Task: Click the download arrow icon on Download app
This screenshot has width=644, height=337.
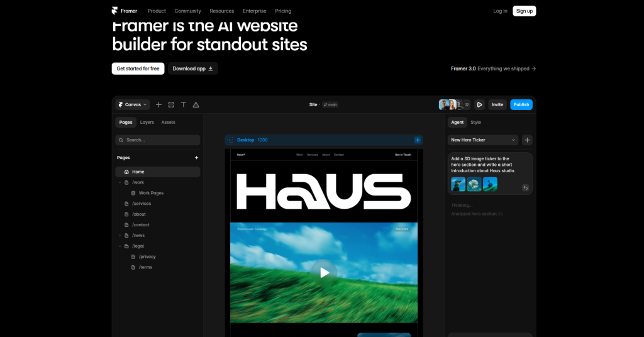Action: (x=211, y=69)
